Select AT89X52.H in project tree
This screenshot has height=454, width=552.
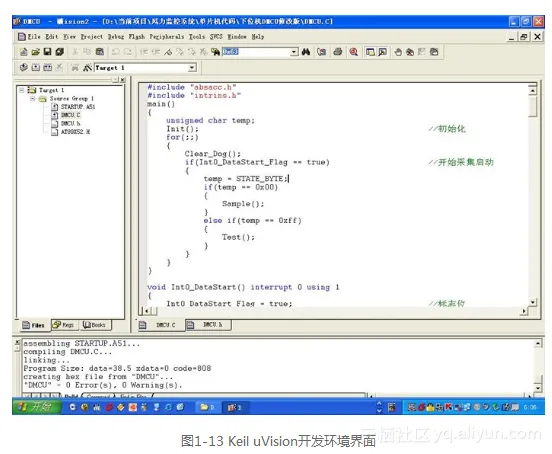[x=75, y=132]
